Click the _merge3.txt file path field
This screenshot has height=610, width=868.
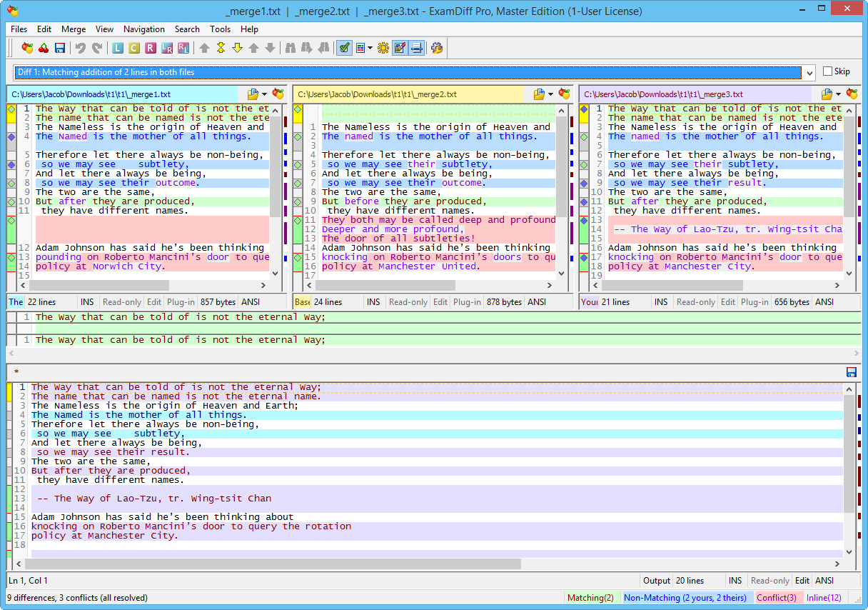[695, 94]
